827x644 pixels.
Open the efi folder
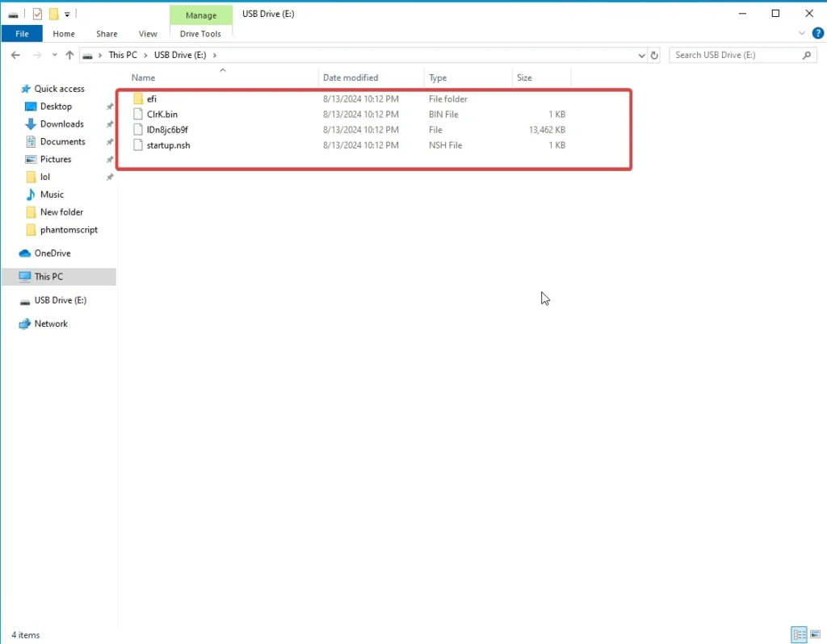[152, 98]
